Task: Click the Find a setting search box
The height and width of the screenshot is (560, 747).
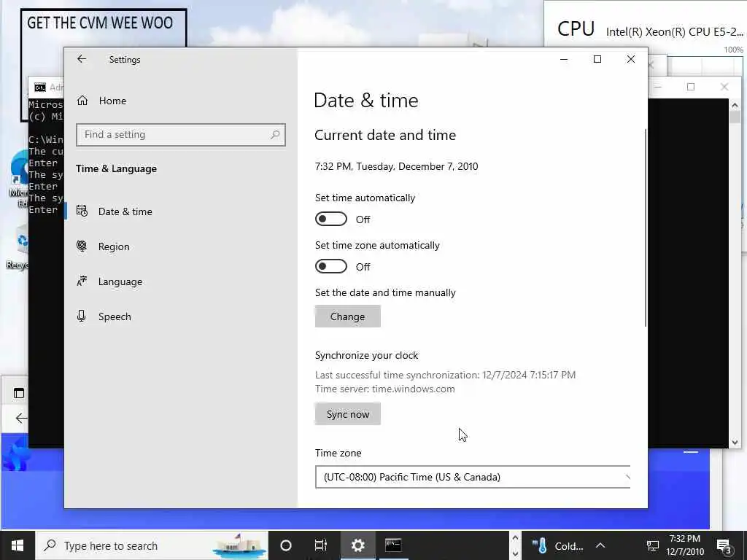Action: click(x=181, y=135)
